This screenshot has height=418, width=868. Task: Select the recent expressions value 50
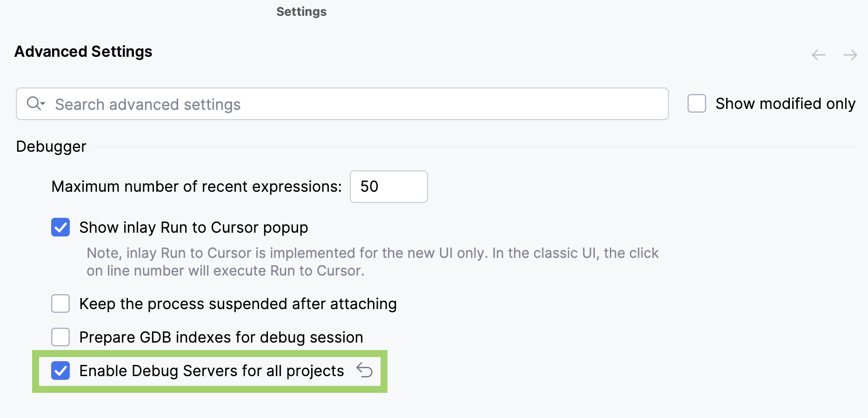click(388, 186)
